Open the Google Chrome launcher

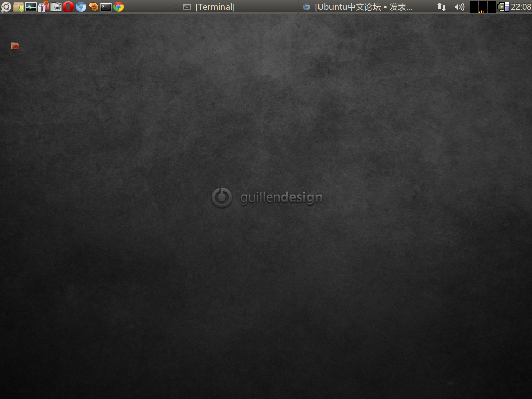tap(118, 7)
